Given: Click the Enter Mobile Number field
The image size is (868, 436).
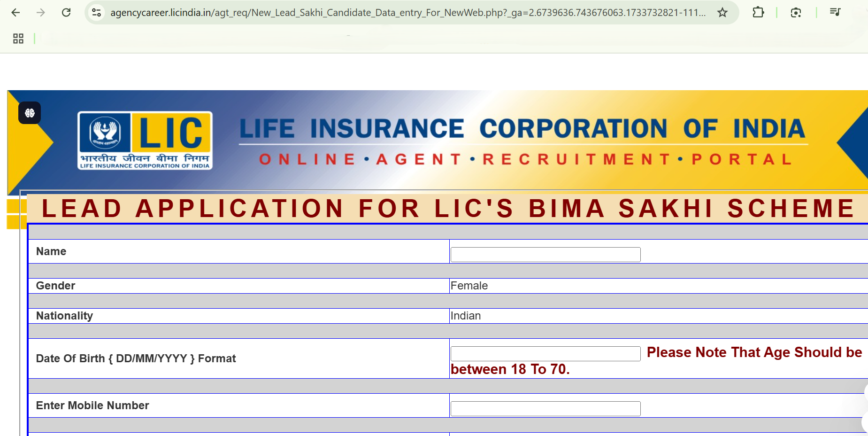Looking at the screenshot, I should coord(545,408).
